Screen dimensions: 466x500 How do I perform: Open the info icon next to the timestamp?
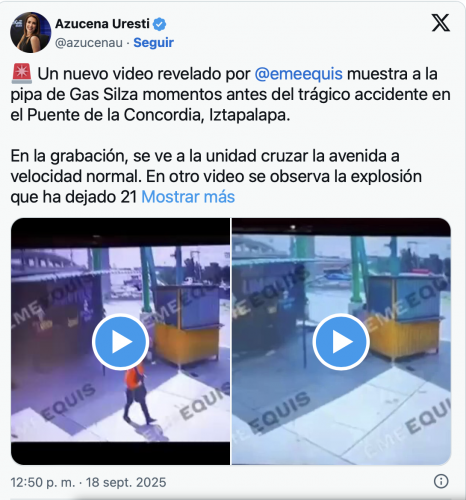tap(441, 481)
